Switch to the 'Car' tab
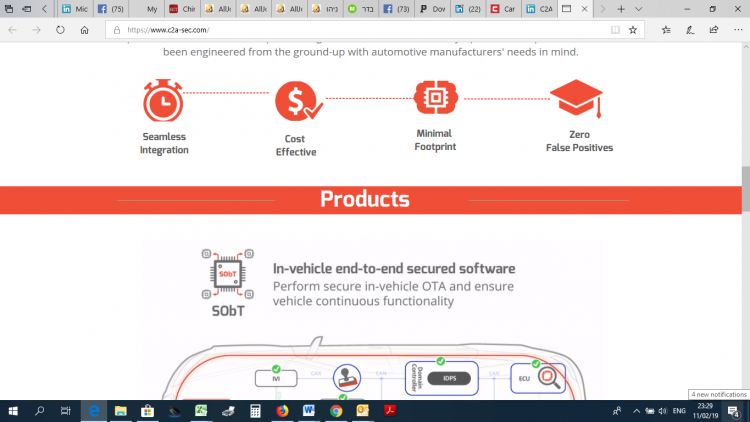 pos(504,9)
